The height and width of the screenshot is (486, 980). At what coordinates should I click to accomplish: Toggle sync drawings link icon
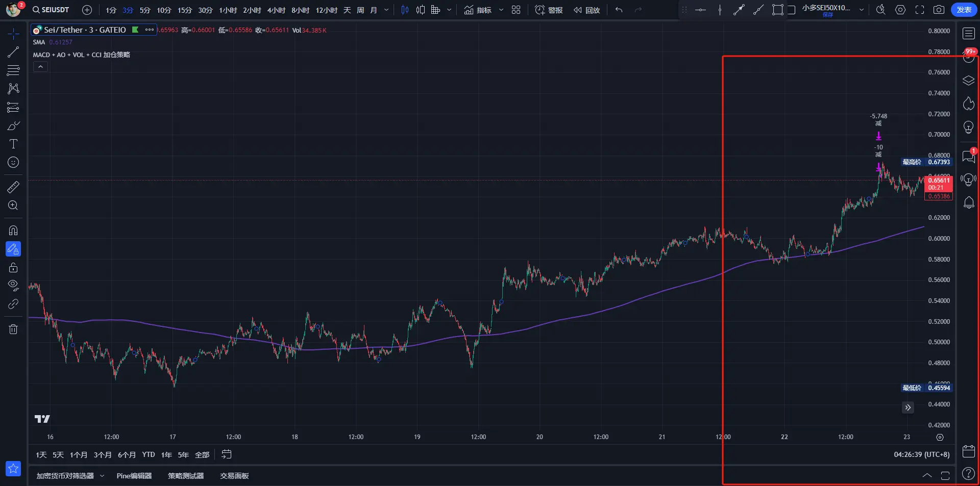(x=13, y=304)
